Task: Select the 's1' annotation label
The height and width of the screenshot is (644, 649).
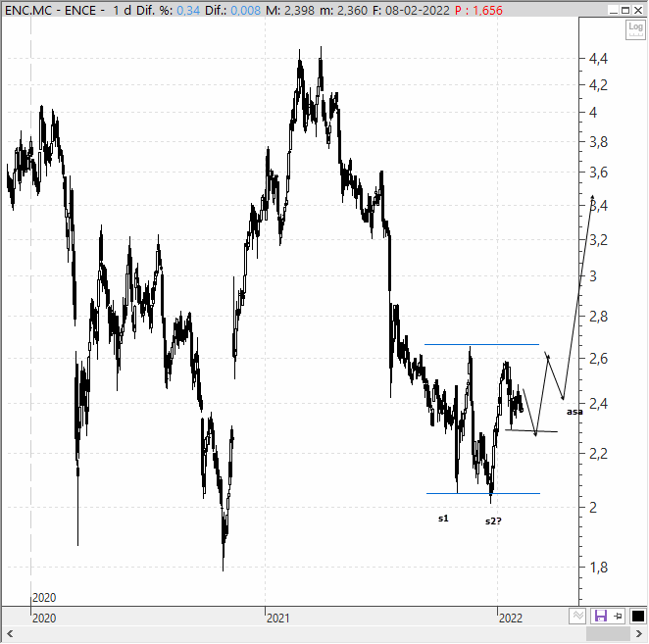Action: [443, 519]
